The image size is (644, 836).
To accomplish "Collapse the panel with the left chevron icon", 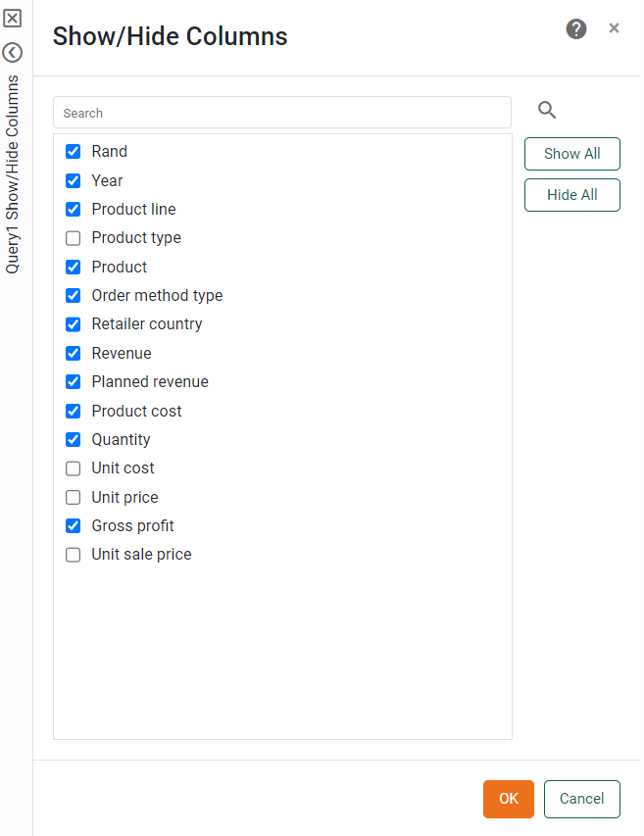I will pos(14,52).
